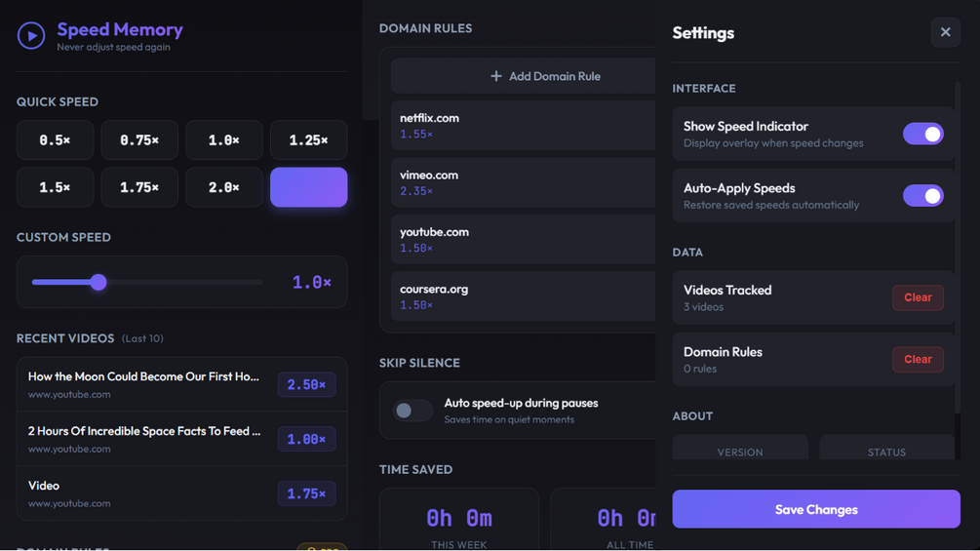This screenshot has height=551, width=980.
Task: Toggle Show Speed Indicator switch
Action: click(922, 134)
